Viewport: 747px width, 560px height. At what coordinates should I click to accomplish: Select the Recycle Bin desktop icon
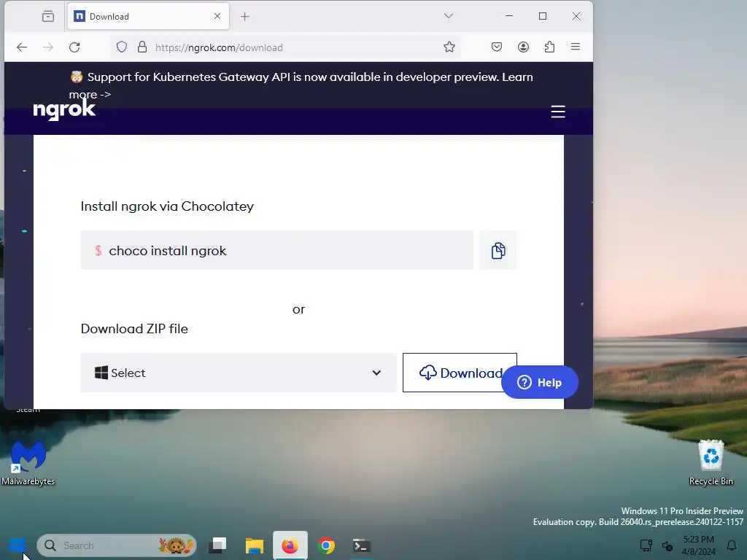(x=711, y=462)
